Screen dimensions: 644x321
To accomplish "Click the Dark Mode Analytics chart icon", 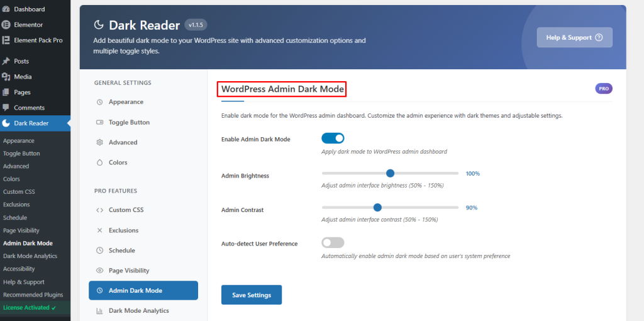I will [x=99, y=311].
